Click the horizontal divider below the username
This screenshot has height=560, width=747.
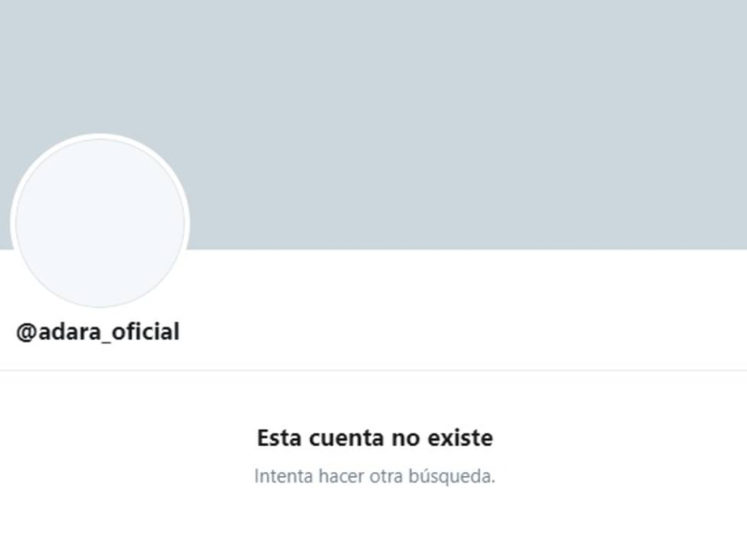(x=373, y=370)
